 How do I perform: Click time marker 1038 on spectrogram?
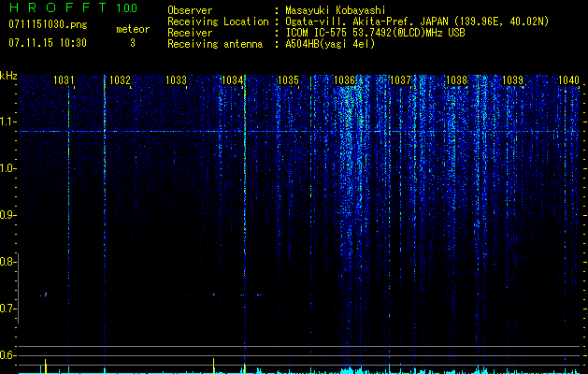(457, 80)
